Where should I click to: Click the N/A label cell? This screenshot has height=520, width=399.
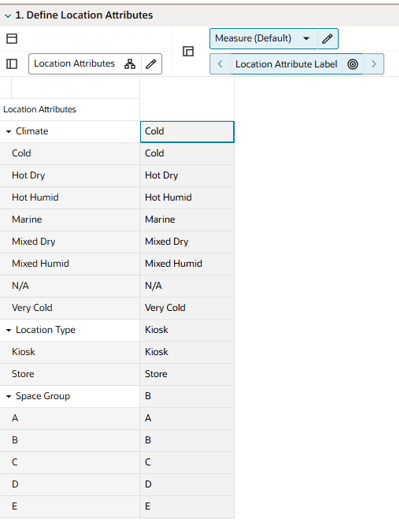(187, 286)
